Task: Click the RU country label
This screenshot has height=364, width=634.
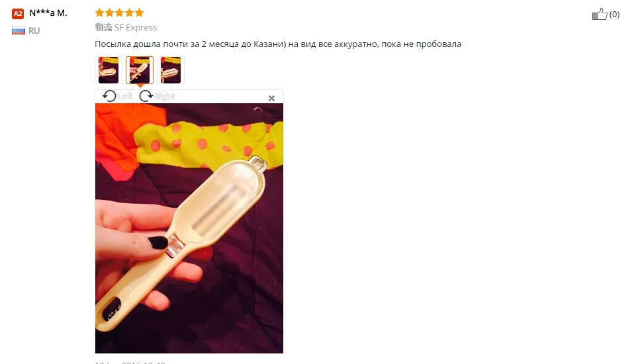Action: [34, 30]
